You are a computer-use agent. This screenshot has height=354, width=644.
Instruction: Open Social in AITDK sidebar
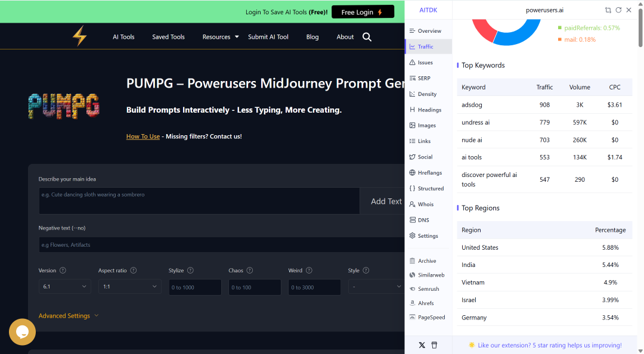(x=428, y=157)
